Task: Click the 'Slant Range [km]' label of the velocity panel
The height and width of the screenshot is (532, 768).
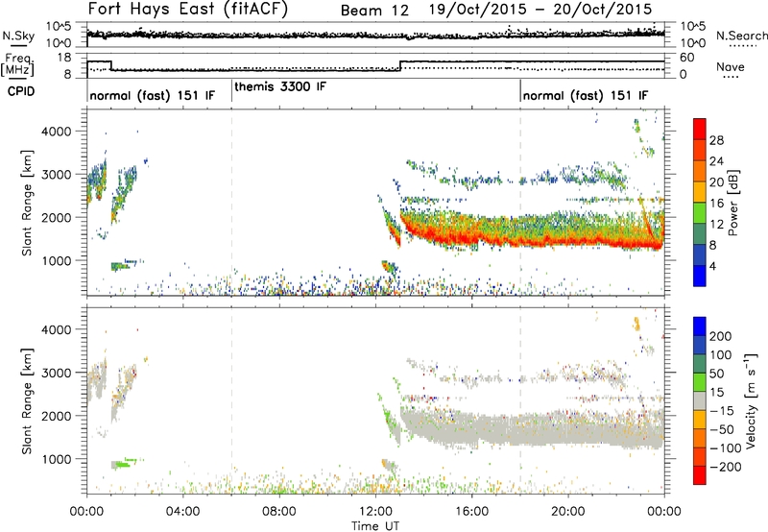Action: pos(27,400)
